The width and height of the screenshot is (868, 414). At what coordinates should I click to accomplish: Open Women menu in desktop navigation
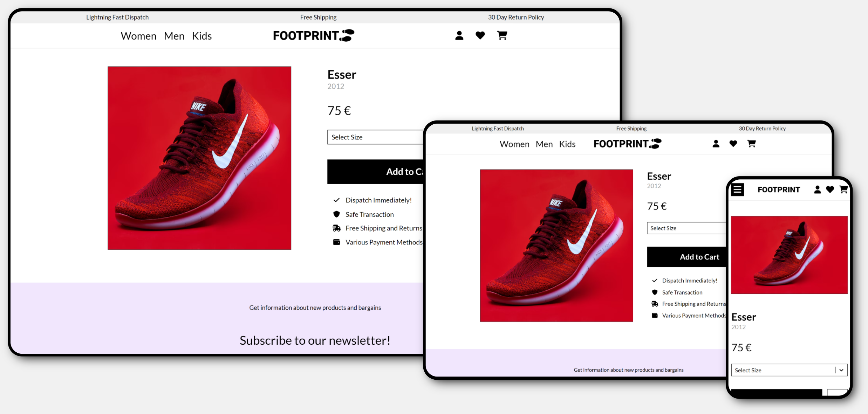(138, 36)
